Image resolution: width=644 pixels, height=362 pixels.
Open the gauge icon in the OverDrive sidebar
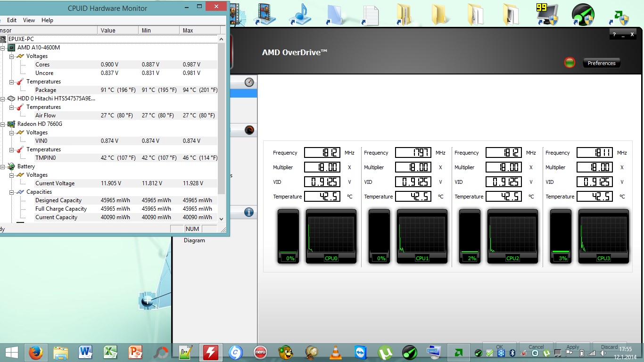[249, 82]
